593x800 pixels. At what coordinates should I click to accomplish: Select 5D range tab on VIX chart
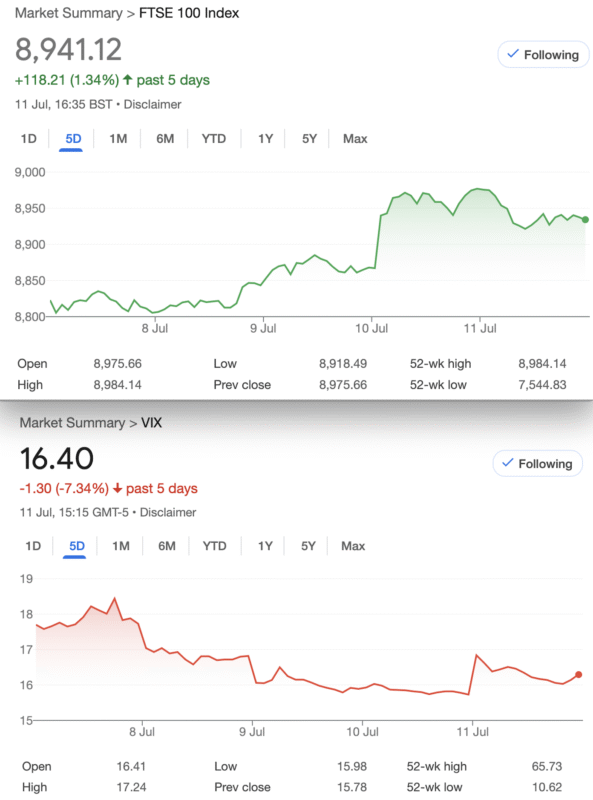77,546
